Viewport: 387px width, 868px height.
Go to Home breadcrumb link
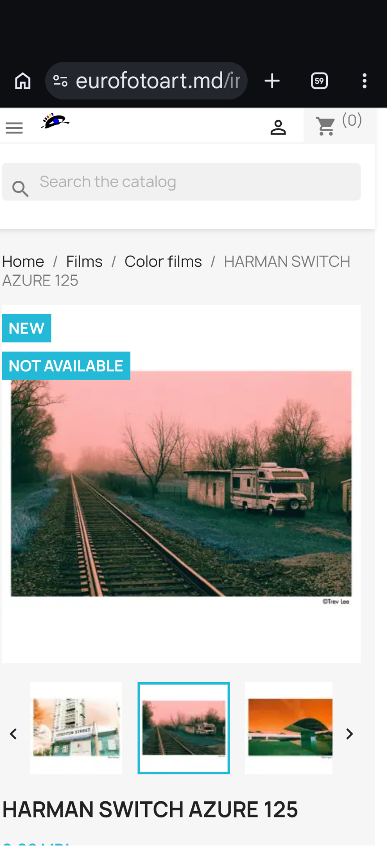point(23,261)
